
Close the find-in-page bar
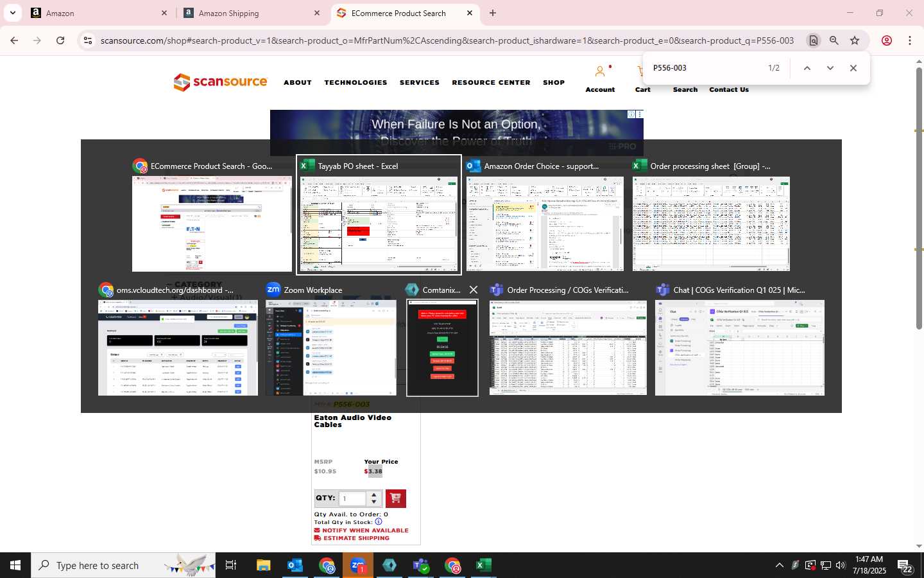coord(853,68)
